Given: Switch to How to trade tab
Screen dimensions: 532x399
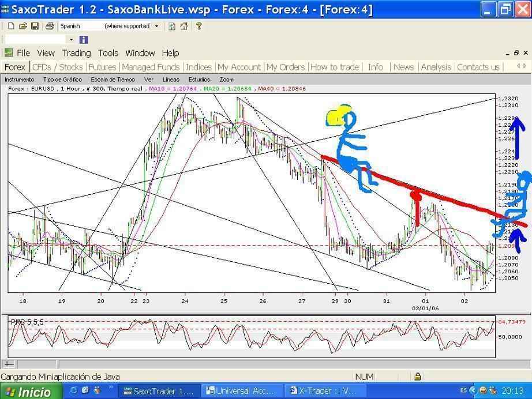Looking at the screenshot, I should click(x=335, y=67).
